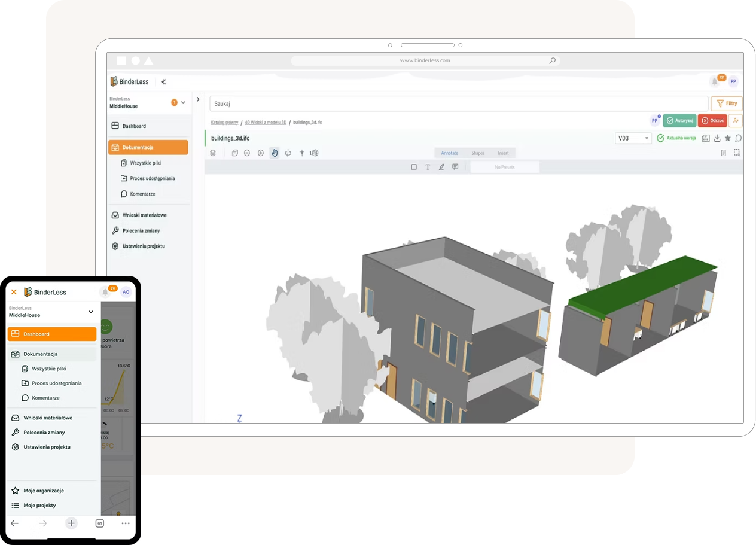Expand the MiddleHouse project selector on desktop

click(x=183, y=103)
